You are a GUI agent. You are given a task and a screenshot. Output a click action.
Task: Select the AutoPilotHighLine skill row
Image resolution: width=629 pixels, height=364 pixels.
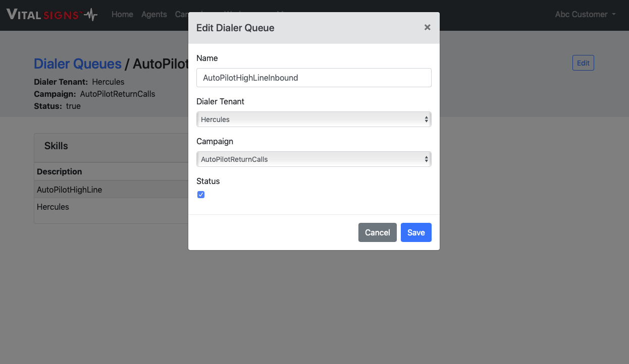70,190
